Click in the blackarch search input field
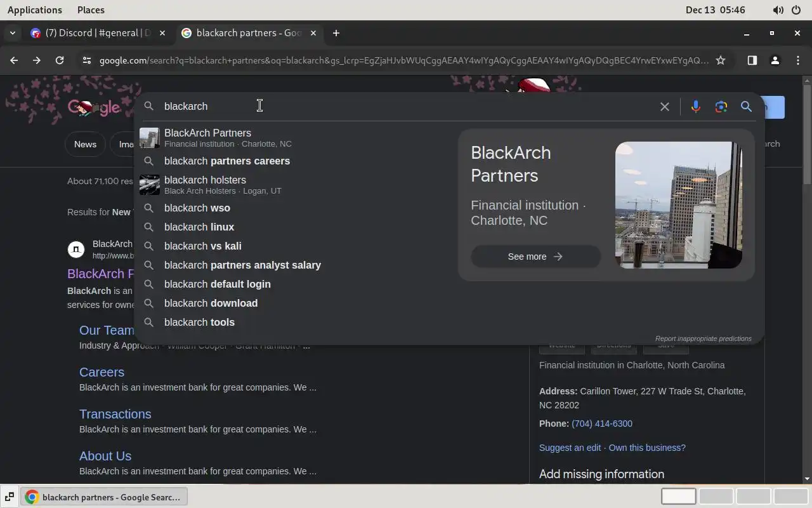Screen dimensions: 812x508 coord(406,107)
